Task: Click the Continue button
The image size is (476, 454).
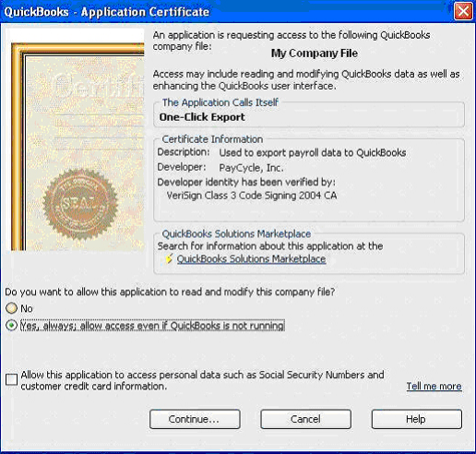Action: coord(195,419)
